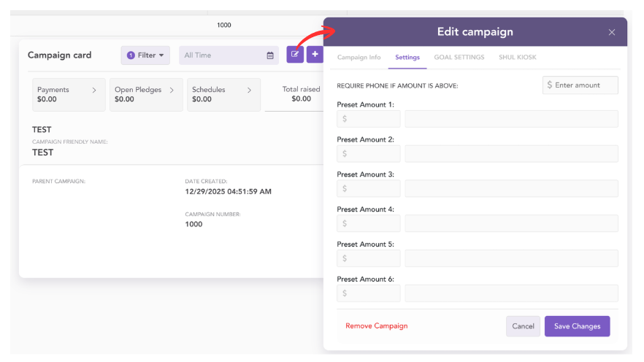Expand the Payments card chevron

coord(94,90)
